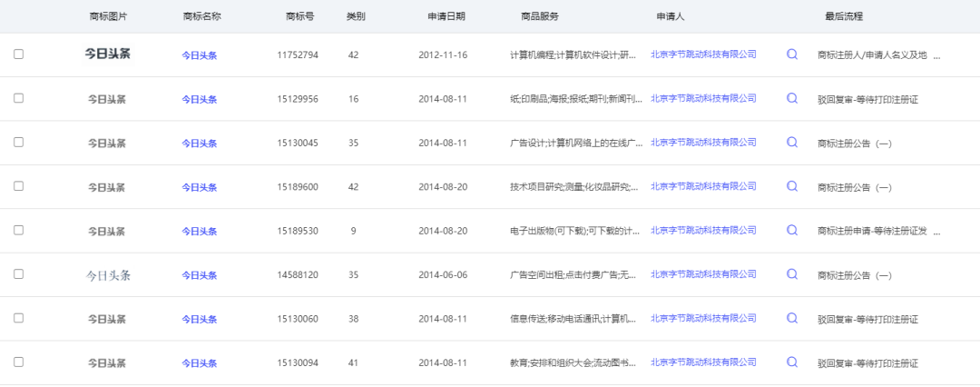Click applicant link in row 15189600
The height and width of the screenshot is (387, 980).
704,186
